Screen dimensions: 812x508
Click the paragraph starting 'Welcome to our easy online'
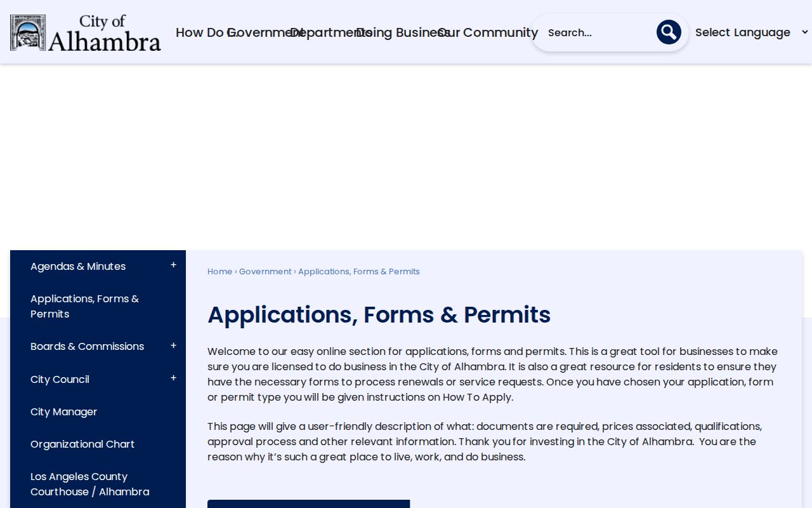493,374
